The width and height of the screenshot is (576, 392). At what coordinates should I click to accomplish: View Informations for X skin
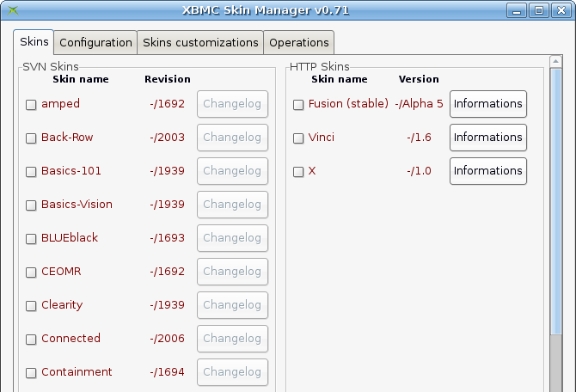tap(487, 171)
